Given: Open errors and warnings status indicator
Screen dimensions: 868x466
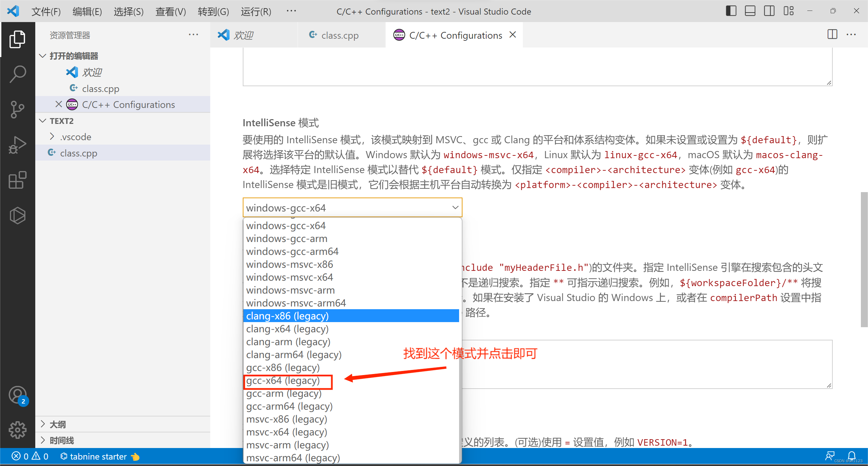Looking at the screenshot, I should (x=30, y=456).
